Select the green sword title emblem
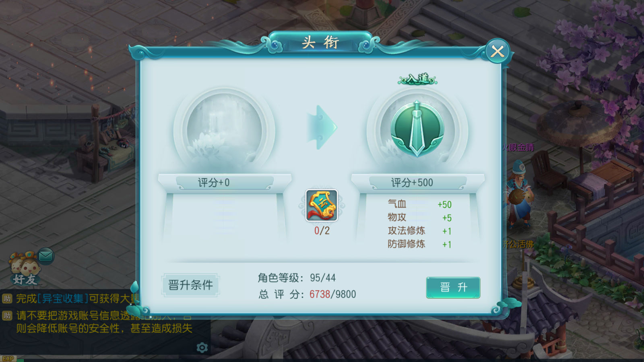The image size is (644, 362). click(x=417, y=129)
